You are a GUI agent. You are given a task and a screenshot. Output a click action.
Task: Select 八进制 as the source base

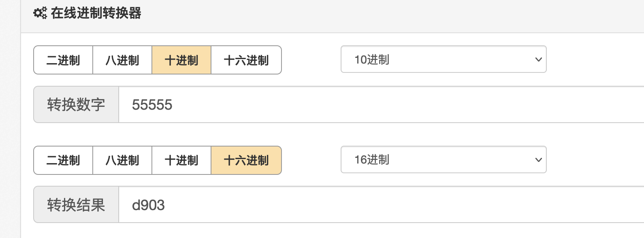pyautogui.click(x=122, y=60)
